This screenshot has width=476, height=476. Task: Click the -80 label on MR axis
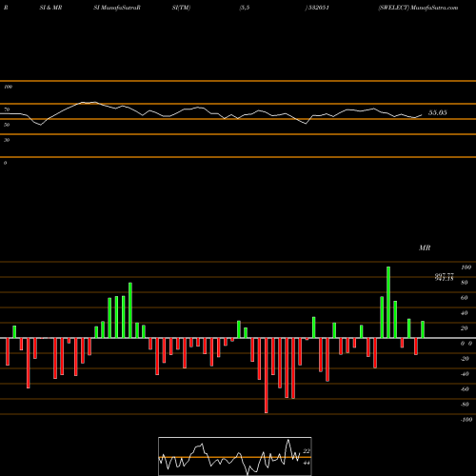click(465, 405)
